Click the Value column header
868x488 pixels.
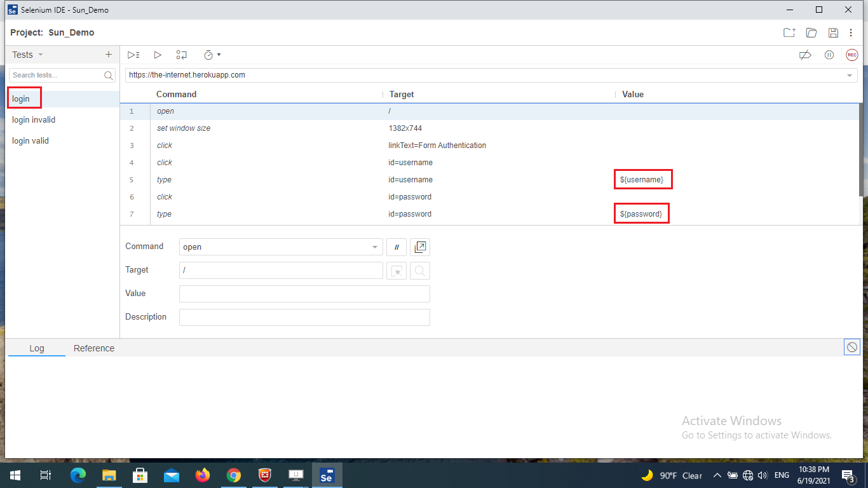(633, 95)
